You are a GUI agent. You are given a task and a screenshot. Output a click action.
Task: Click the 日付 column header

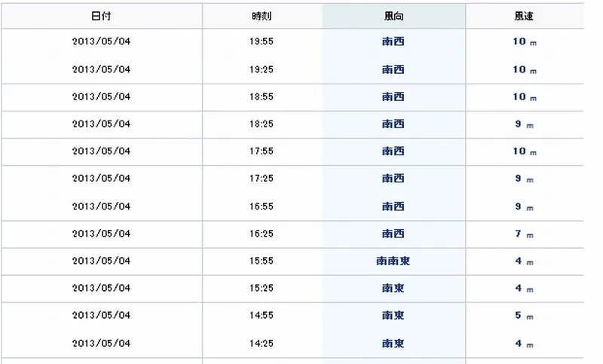pyautogui.click(x=102, y=16)
